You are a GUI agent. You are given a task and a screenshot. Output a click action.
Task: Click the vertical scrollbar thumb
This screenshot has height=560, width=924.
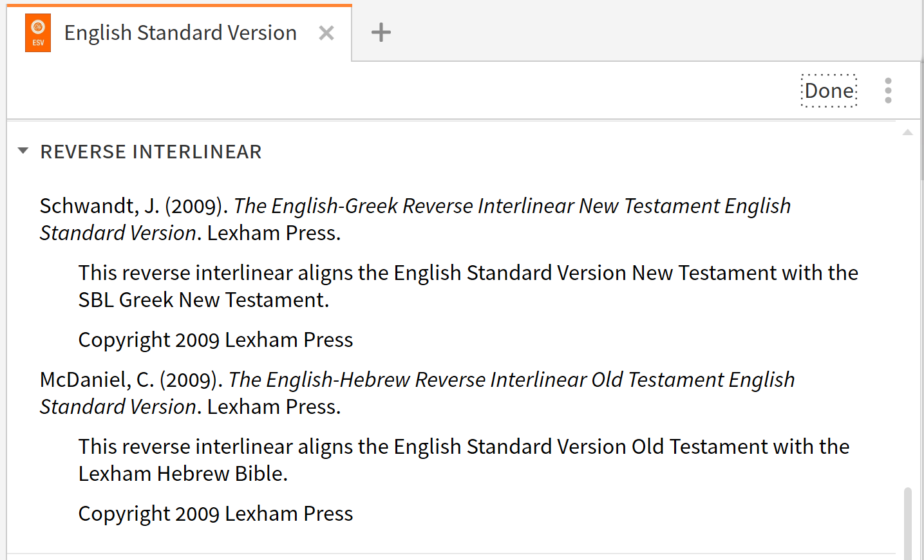pos(908,523)
